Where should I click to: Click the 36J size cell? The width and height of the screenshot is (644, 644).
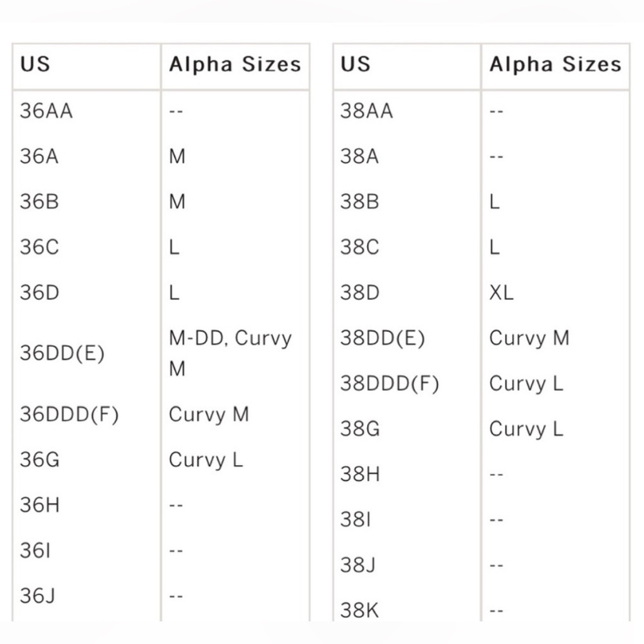click(x=37, y=596)
